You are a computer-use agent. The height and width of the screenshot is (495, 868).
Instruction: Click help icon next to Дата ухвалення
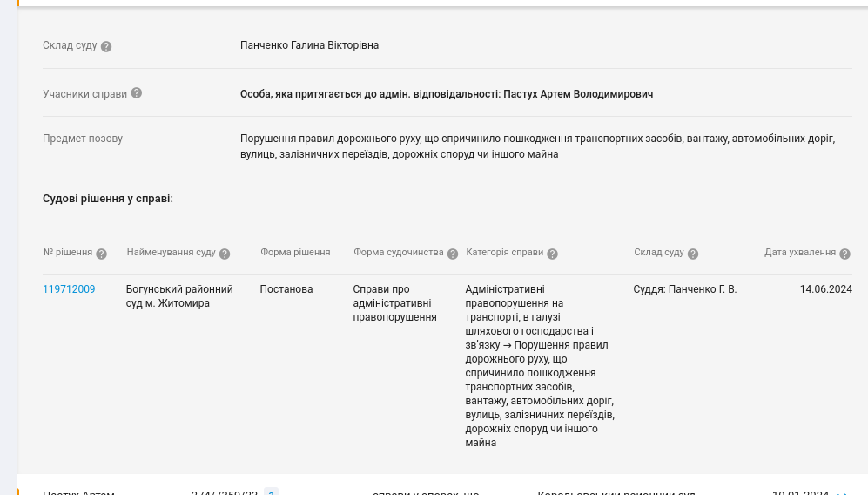(x=844, y=254)
